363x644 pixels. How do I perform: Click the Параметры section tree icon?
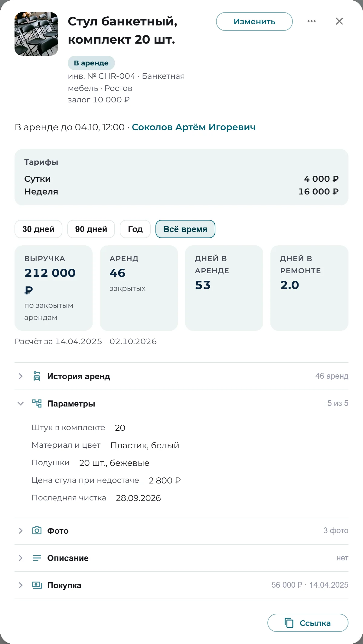pyautogui.click(x=37, y=403)
